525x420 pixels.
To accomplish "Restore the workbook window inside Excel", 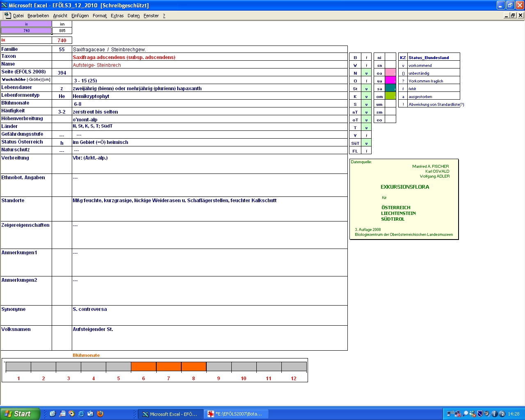I will coord(513,15).
